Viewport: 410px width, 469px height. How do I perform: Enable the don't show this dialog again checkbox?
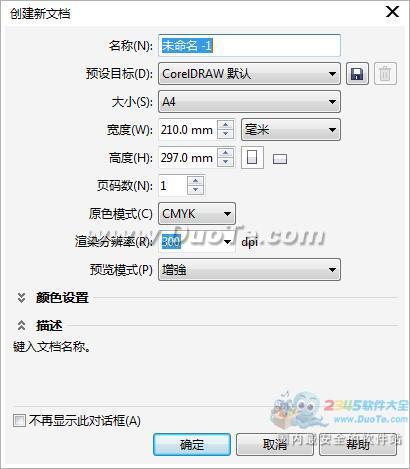pyautogui.click(x=19, y=420)
